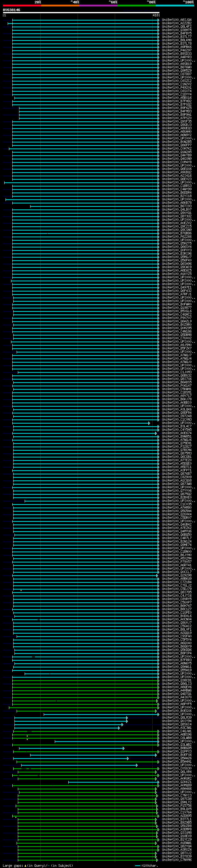Click the white query sequence bar
197x868 pixels.
(81, 12)
